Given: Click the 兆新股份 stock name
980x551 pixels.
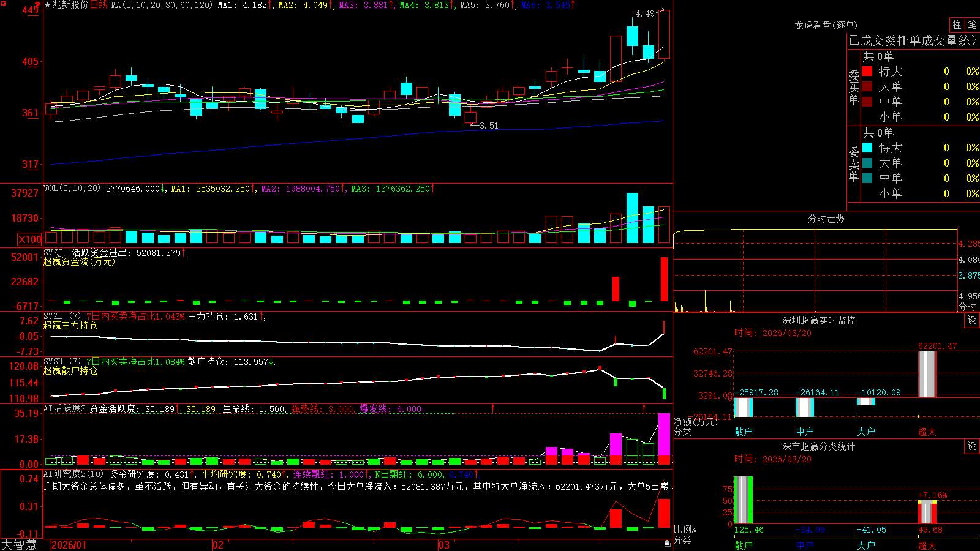Looking at the screenshot, I should (x=70, y=5).
